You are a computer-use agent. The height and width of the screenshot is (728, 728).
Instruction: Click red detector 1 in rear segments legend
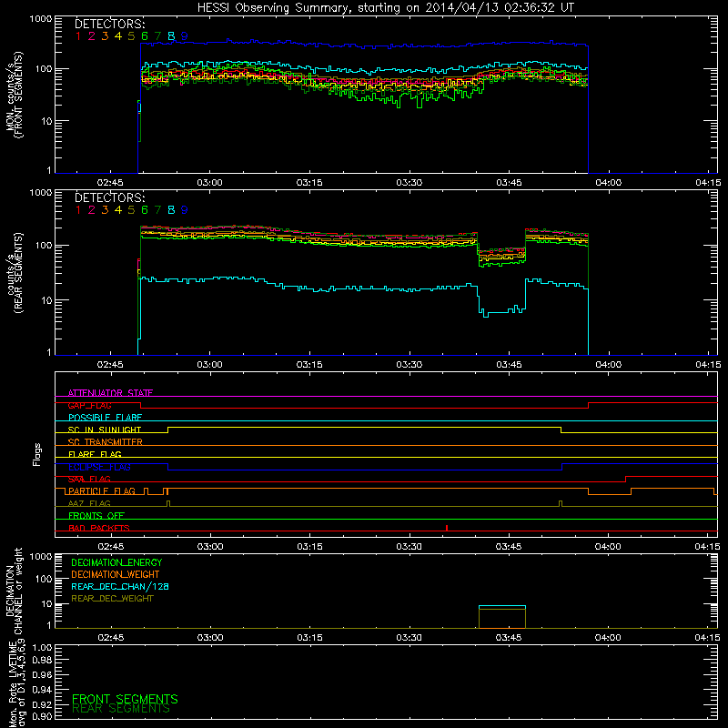[x=78, y=210]
